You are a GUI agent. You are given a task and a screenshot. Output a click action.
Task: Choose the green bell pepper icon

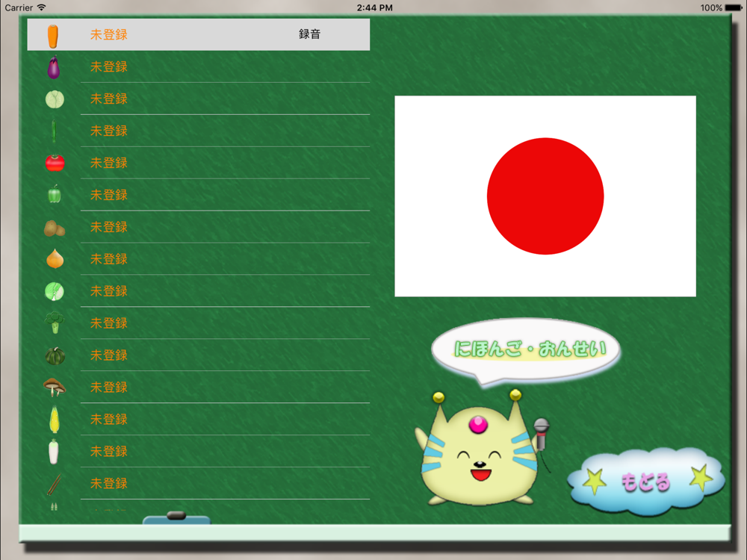[55, 194]
